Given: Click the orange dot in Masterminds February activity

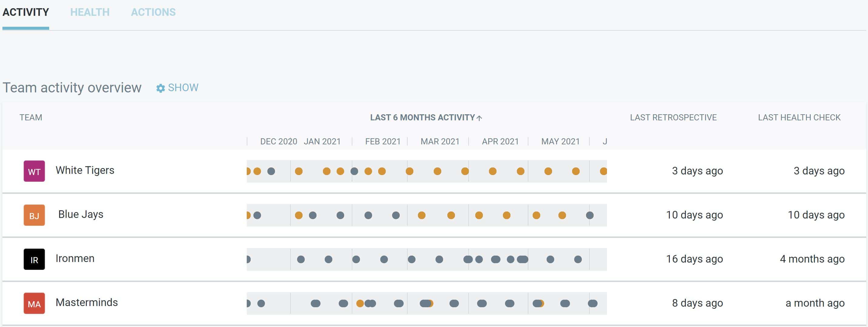Looking at the screenshot, I should point(360,303).
